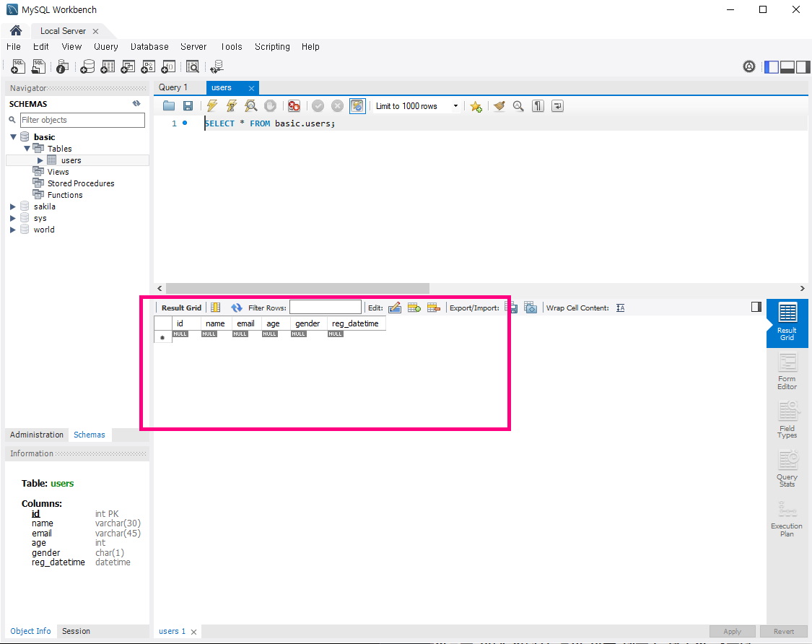The height and width of the screenshot is (644, 812).
Task: Open the Scripting menu
Action: (x=272, y=47)
